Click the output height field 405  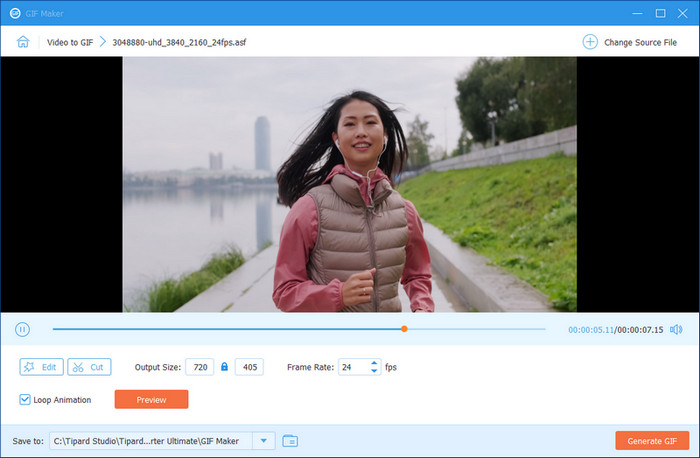click(250, 367)
